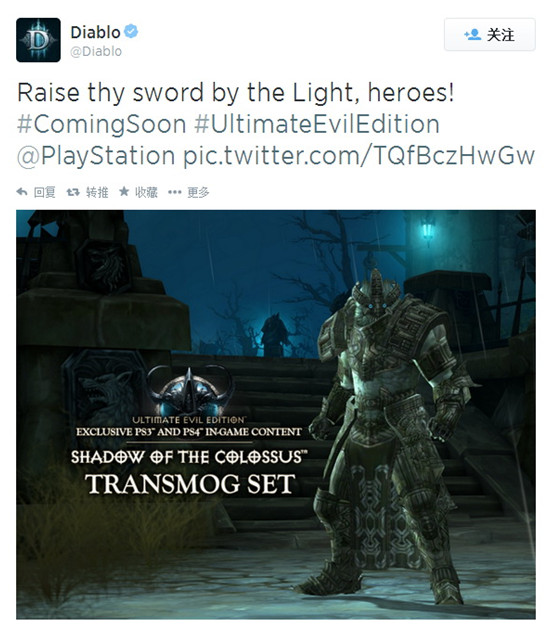Screen dimensions: 549x627
Task: Visit the @PlayStation mention
Action: (x=96, y=156)
